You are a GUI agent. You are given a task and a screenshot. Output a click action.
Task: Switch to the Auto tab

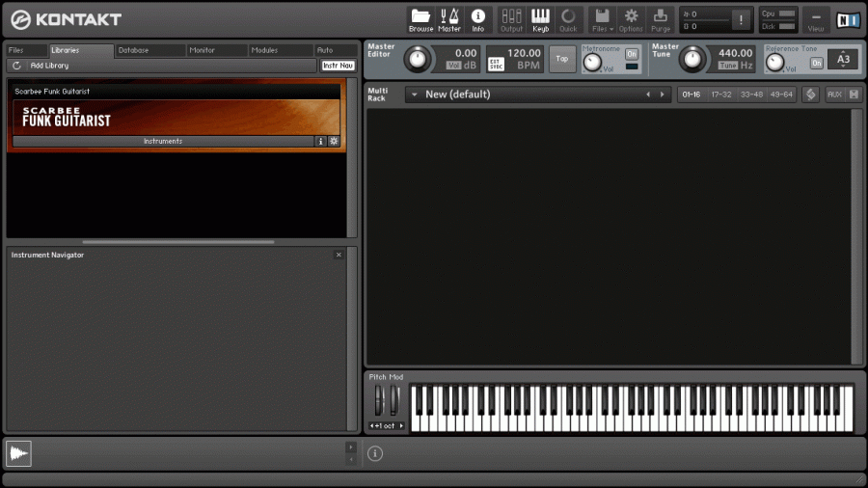coord(336,50)
